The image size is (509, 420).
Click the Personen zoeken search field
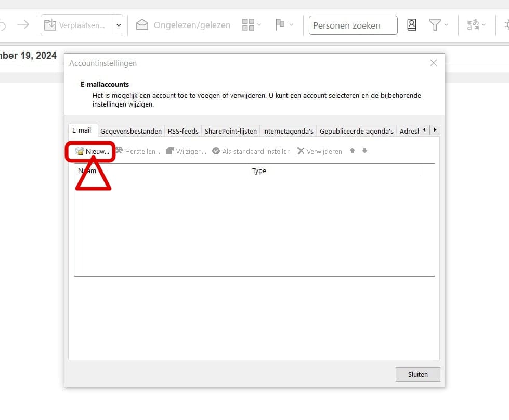click(x=353, y=25)
